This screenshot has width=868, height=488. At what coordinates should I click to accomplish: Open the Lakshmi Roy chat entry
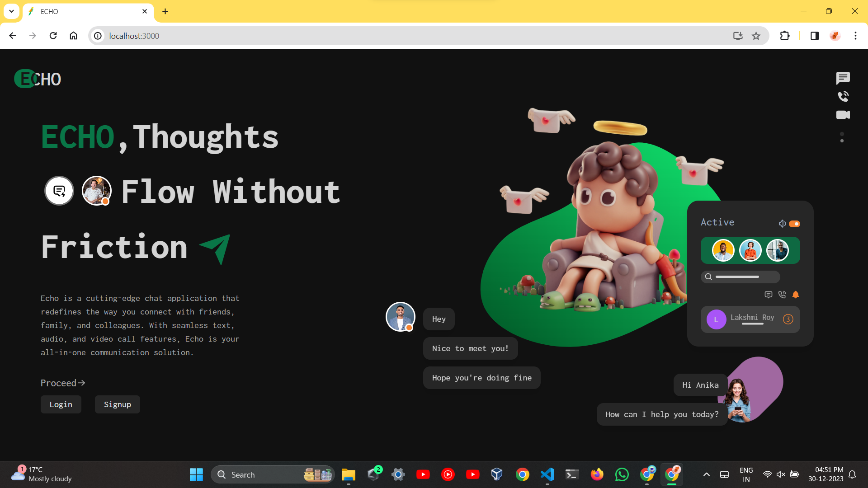[750, 319]
